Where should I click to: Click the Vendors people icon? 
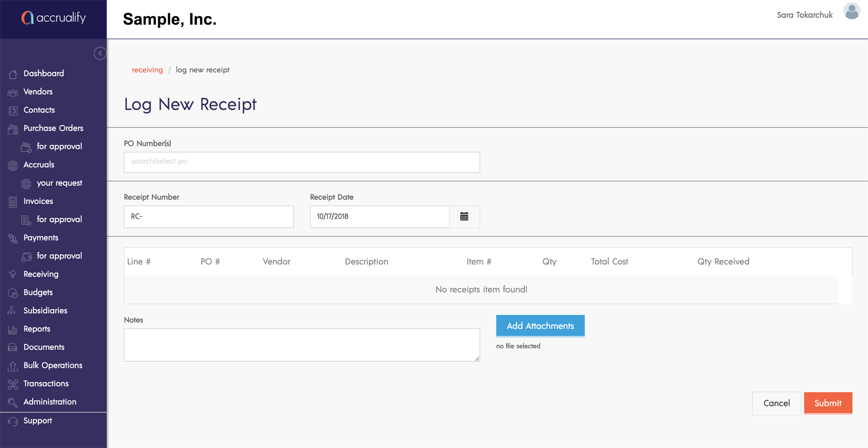[13, 92]
